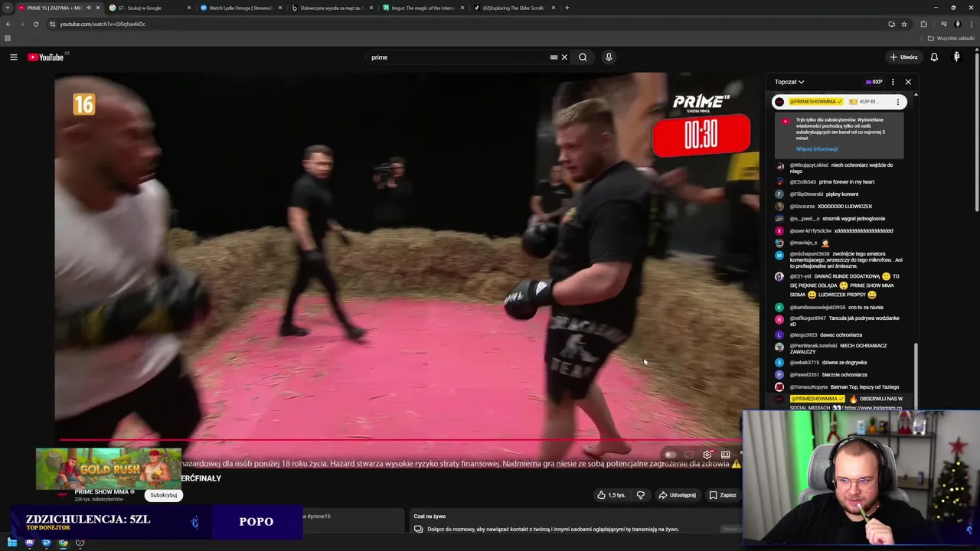
Task: Run the search with the magnifier button
Action: coord(583,57)
